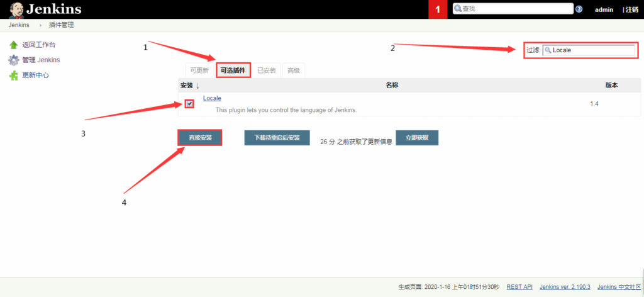Viewport: 644px width, 297px height.
Task: Switch to the 可更新 tab
Action: (x=199, y=70)
